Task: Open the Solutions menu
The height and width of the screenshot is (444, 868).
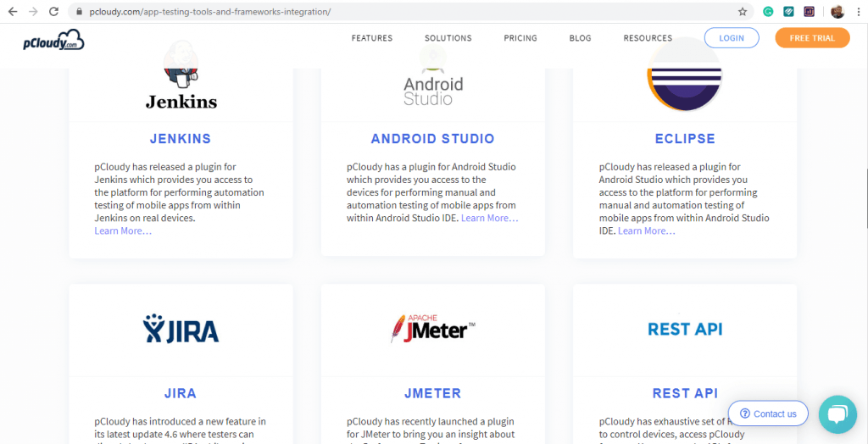Action: (x=448, y=38)
